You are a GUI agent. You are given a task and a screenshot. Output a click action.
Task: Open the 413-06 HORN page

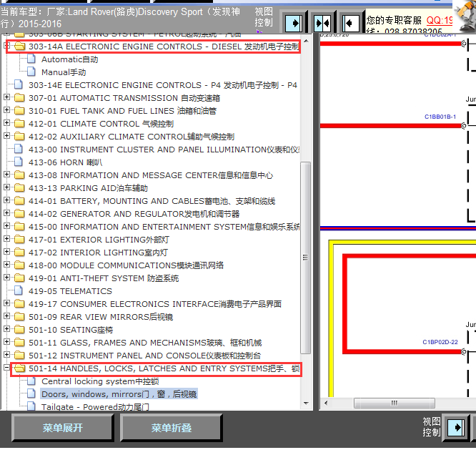click(65, 162)
